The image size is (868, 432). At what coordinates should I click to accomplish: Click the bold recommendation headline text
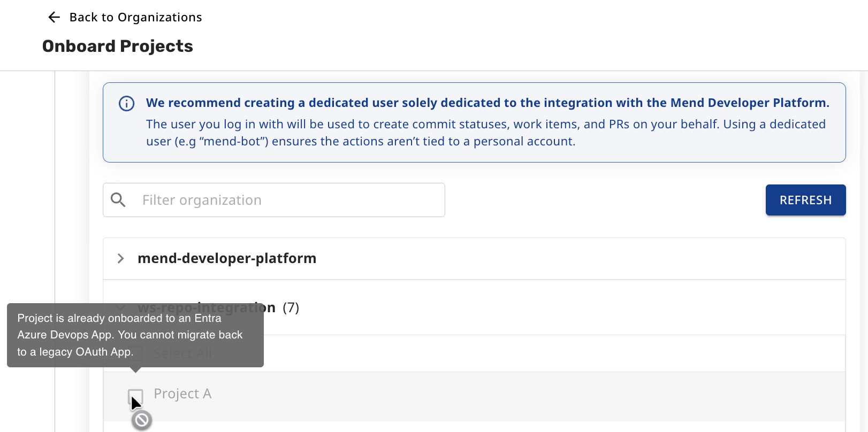[488, 103]
